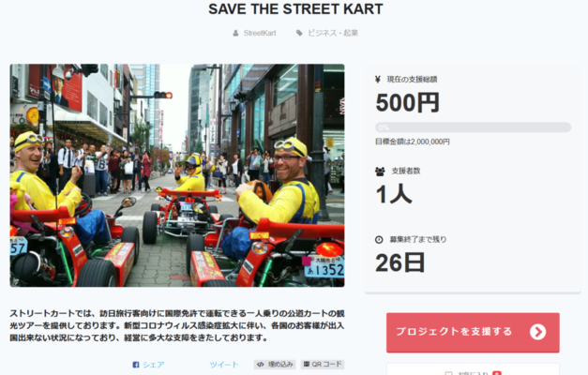Click the ツイート link
The image size is (588, 375).
tap(224, 365)
